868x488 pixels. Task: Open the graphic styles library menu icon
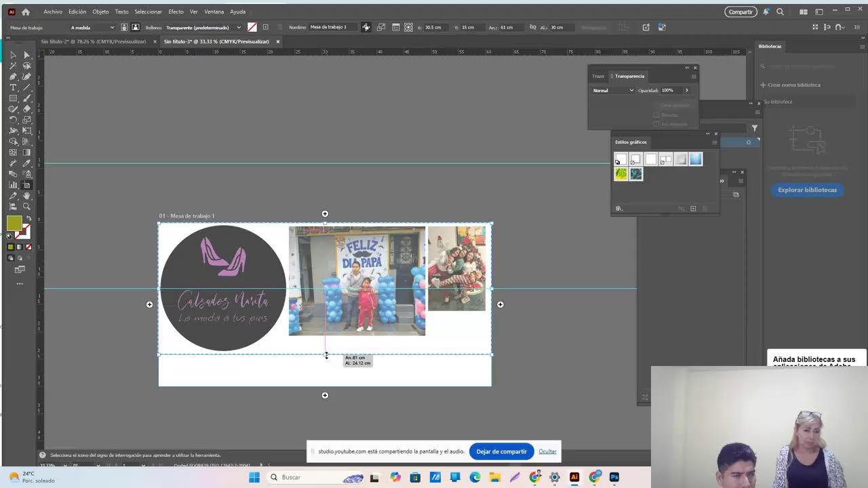tap(618, 209)
